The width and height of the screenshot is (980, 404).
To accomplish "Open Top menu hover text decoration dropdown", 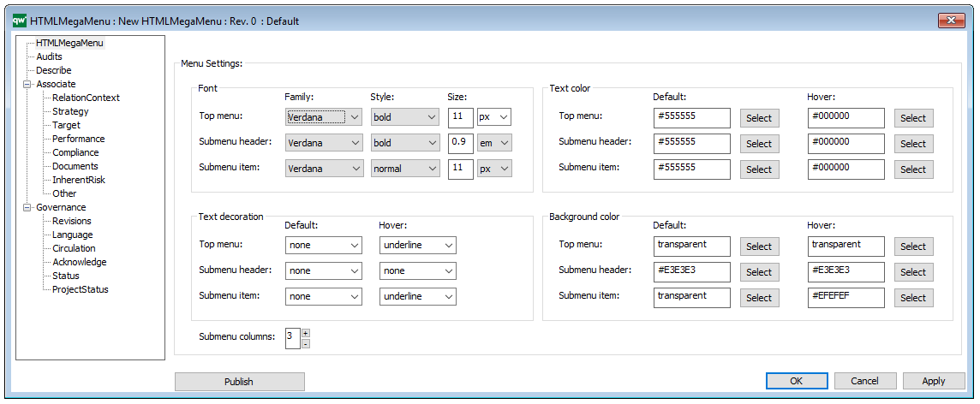I will (x=418, y=246).
